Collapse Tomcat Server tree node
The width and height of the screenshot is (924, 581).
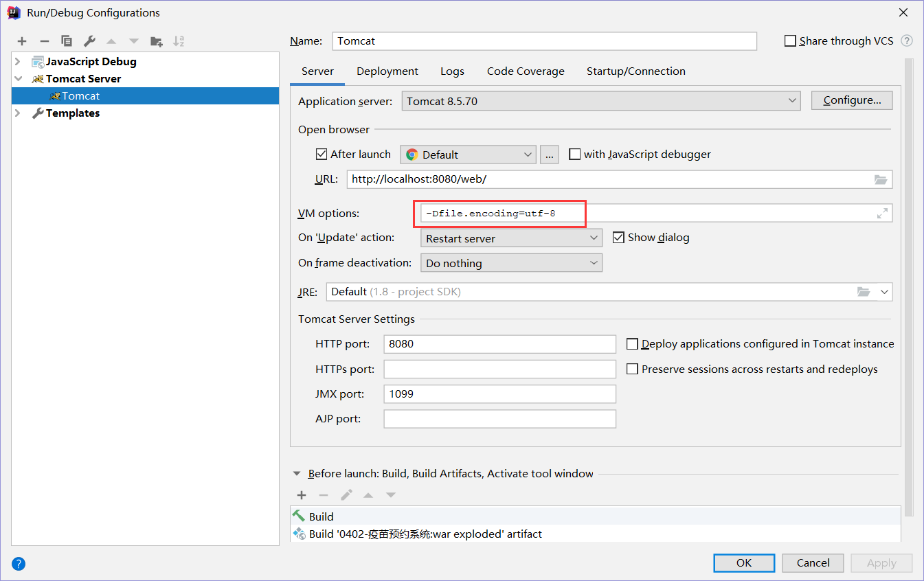[18, 79]
